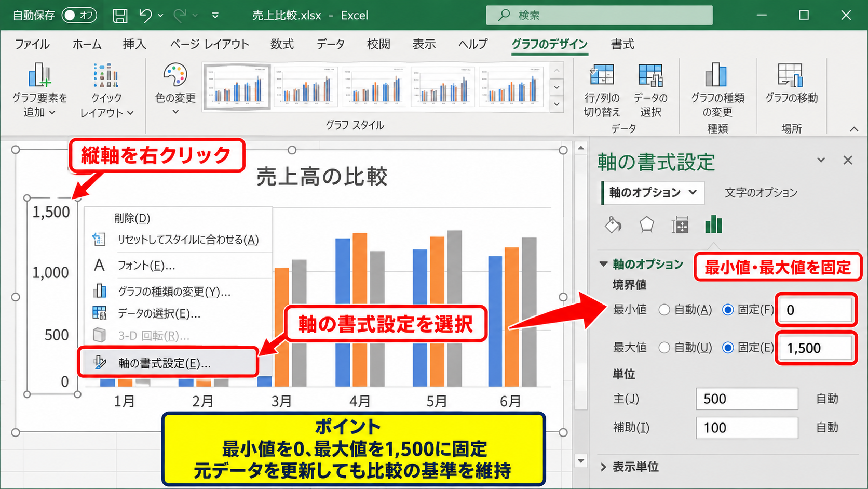Open the ファイル tab
Image resolution: width=868 pixels, height=489 pixels.
point(32,44)
